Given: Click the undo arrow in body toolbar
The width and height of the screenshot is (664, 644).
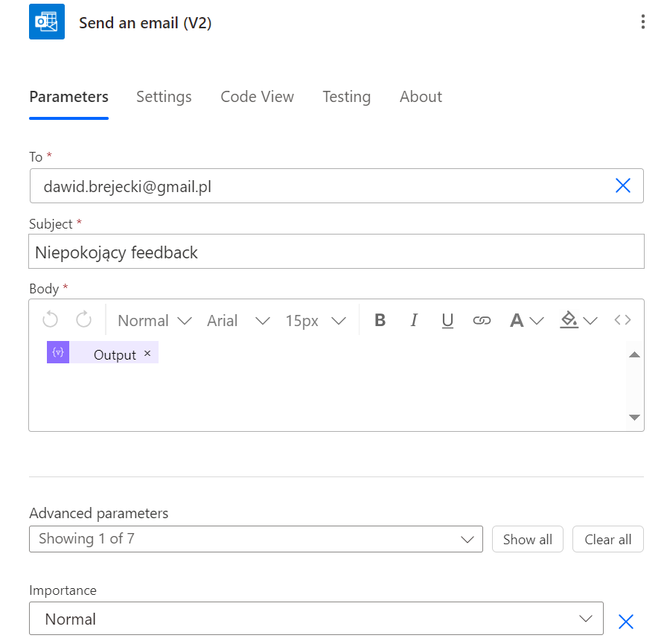Looking at the screenshot, I should pyautogui.click(x=50, y=320).
